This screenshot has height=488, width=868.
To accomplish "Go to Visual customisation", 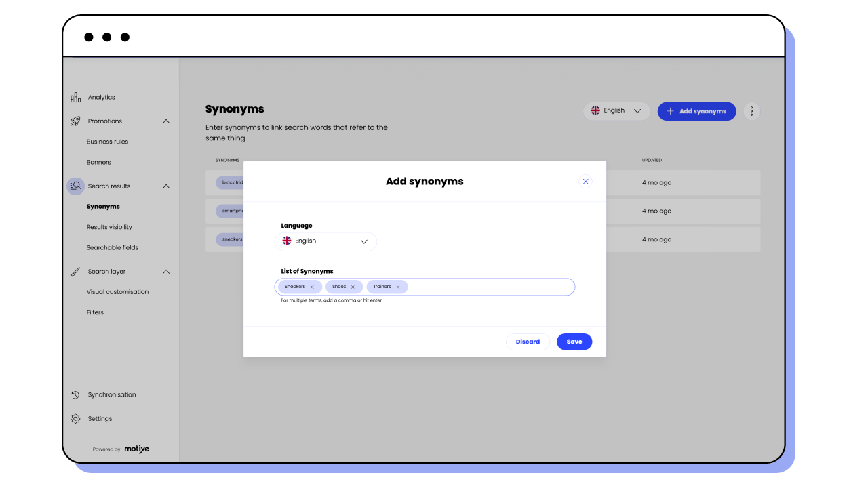I will (117, 291).
